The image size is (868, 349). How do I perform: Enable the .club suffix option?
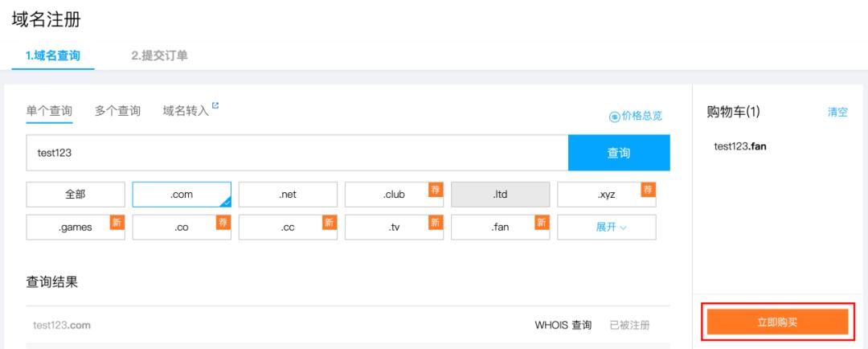[x=394, y=194]
